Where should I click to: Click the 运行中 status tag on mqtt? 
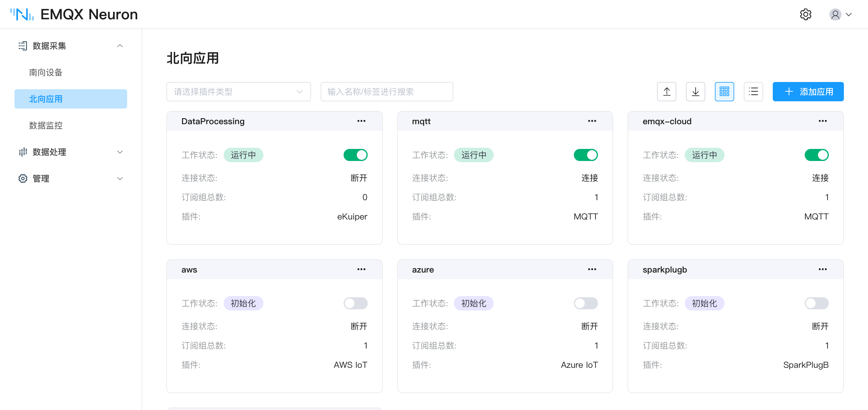point(474,155)
